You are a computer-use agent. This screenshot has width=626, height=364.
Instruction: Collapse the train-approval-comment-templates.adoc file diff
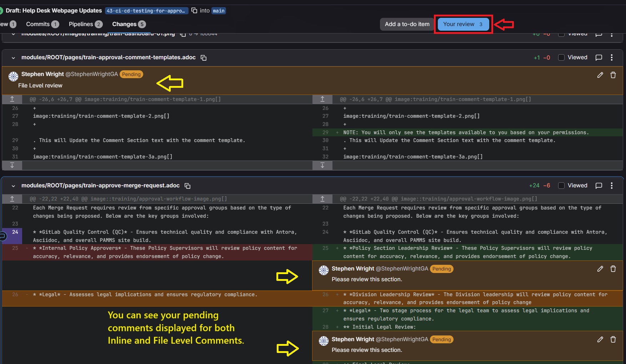tap(13, 58)
